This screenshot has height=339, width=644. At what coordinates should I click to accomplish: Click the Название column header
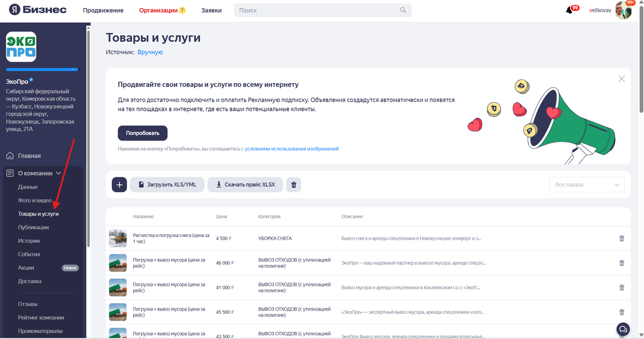coord(143,217)
